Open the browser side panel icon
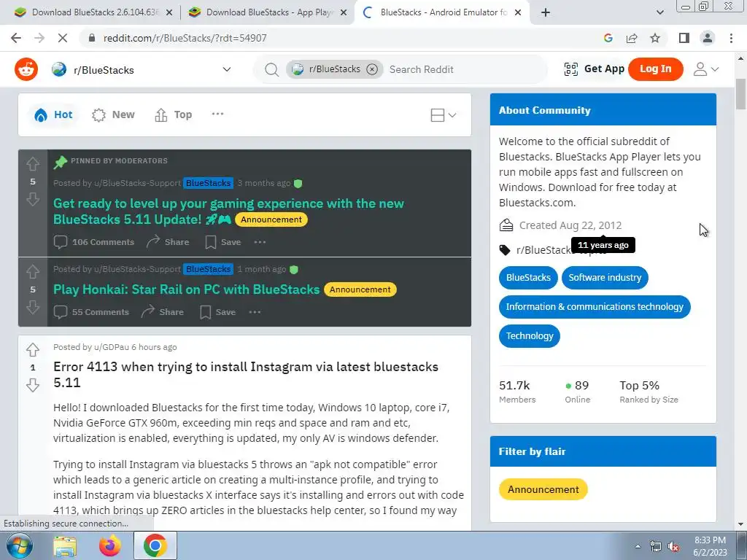Screen dimensions: 747x560 pos(684,38)
